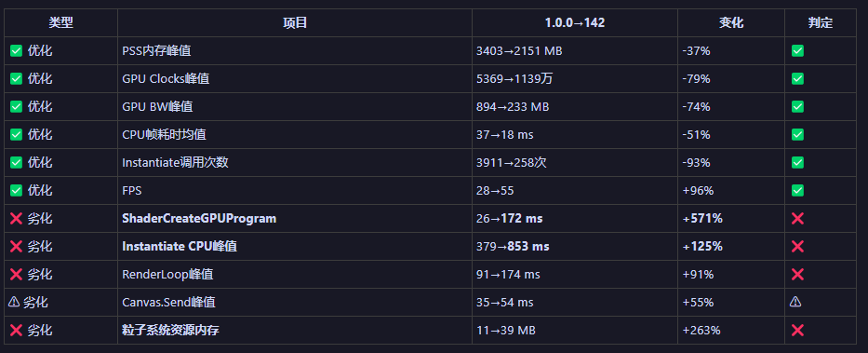Screen dimensions: 868x353
Task: Click the green check verdict for Instantiate调用次数
Action: (x=797, y=162)
